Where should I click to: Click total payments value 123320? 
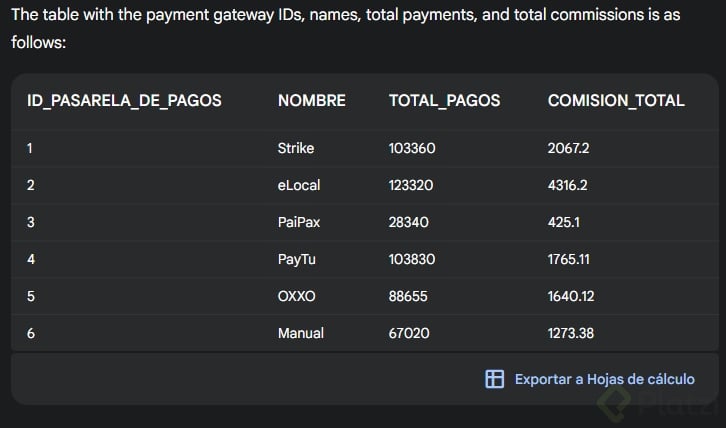tap(412, 185)
